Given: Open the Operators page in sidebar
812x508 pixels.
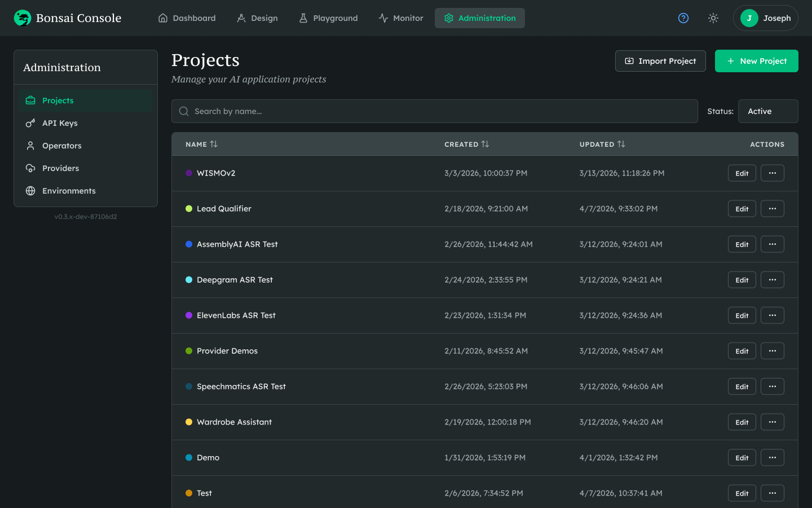Looking at the screenshot, I should [61, 146].
